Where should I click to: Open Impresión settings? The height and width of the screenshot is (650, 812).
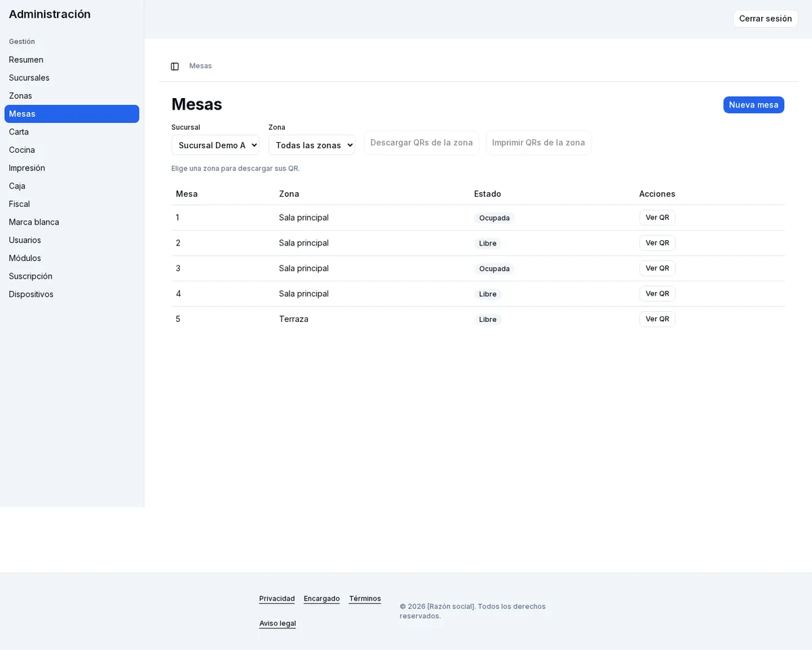point(72,168)
